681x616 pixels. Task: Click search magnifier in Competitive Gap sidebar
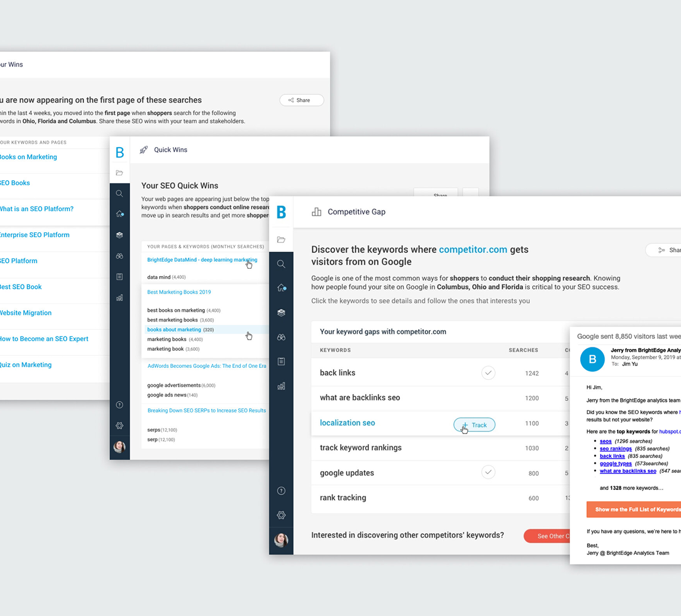(281, 264)
